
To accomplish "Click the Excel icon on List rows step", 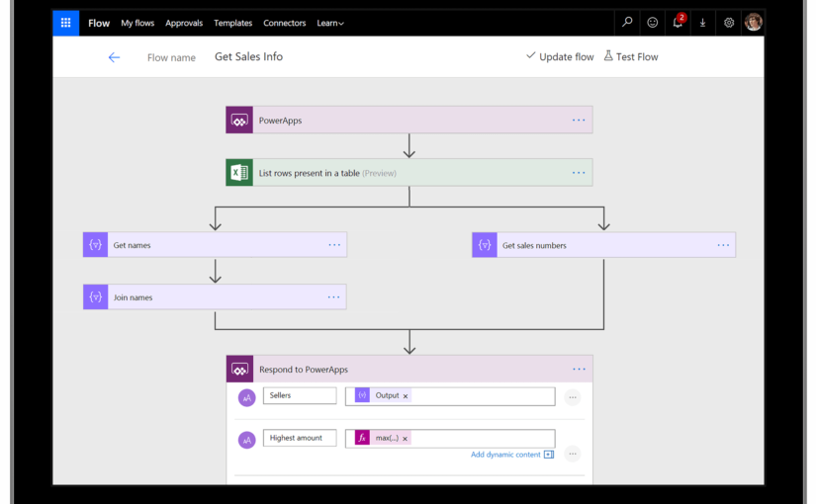I will pos(239,173).
